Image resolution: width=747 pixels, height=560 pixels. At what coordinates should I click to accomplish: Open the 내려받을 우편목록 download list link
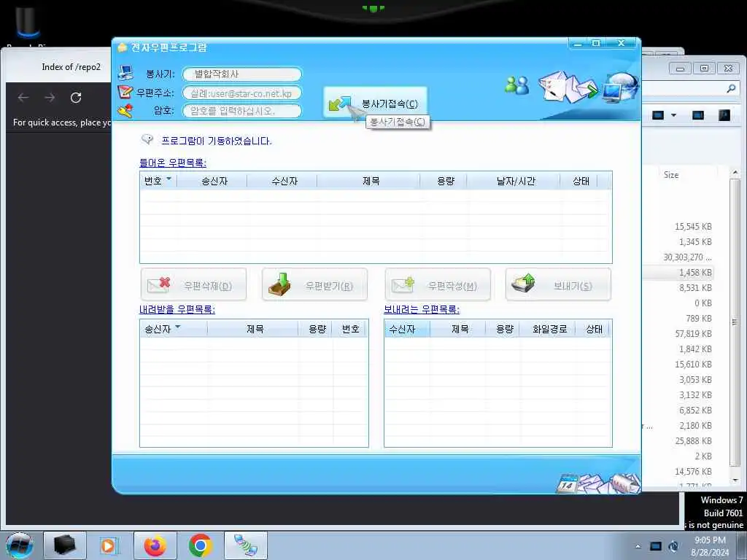tap(177, 309)
